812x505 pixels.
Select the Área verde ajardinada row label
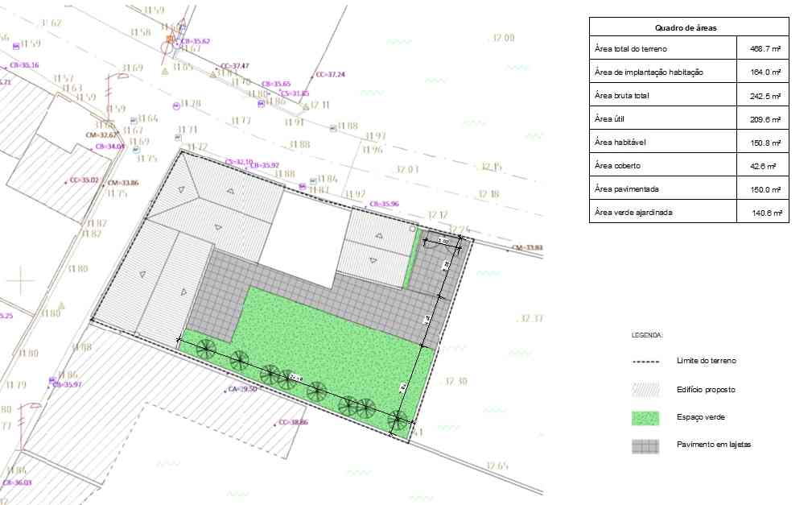(633, 213)
